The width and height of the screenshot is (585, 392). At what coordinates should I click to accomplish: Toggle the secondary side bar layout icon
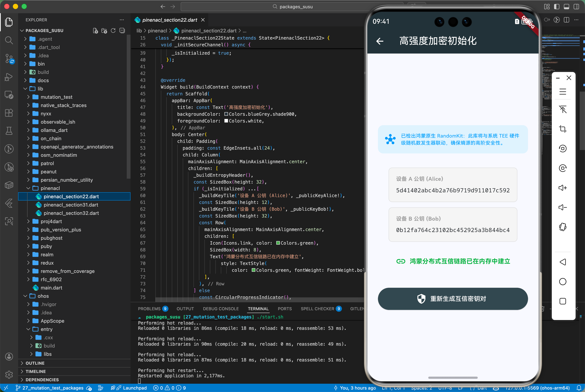(576, 7)
